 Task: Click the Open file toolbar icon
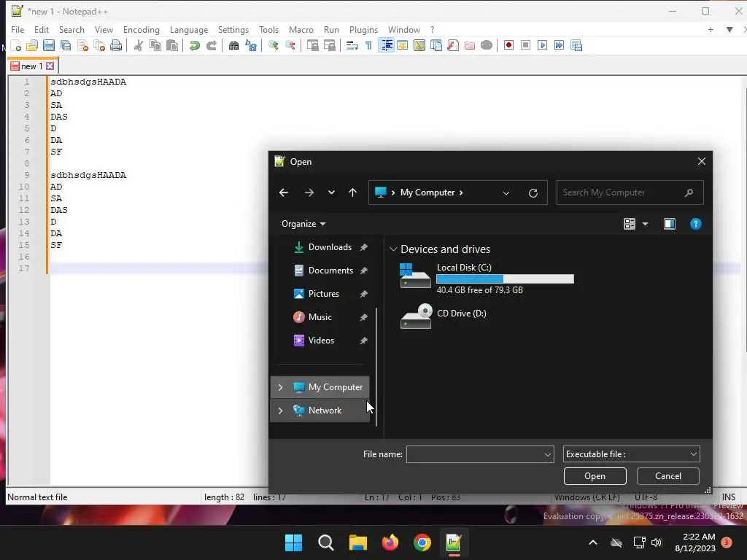pyautogui.click(x=32, y=46)
